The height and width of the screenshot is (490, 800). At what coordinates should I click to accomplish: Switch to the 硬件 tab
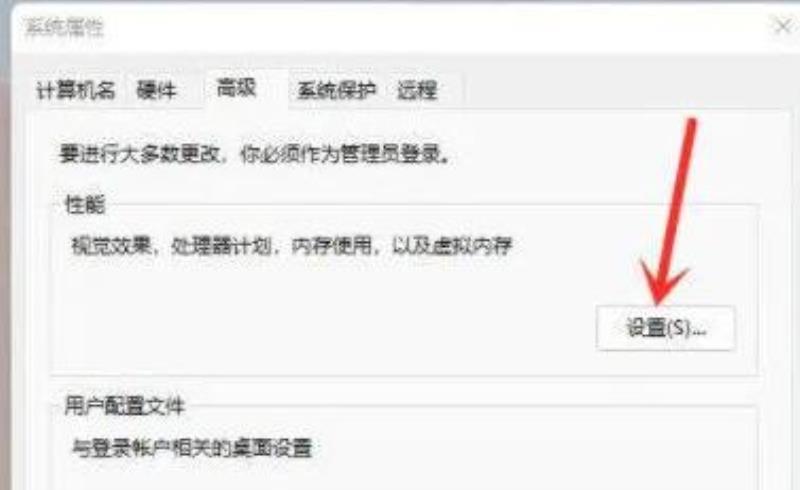click(157, 90)
